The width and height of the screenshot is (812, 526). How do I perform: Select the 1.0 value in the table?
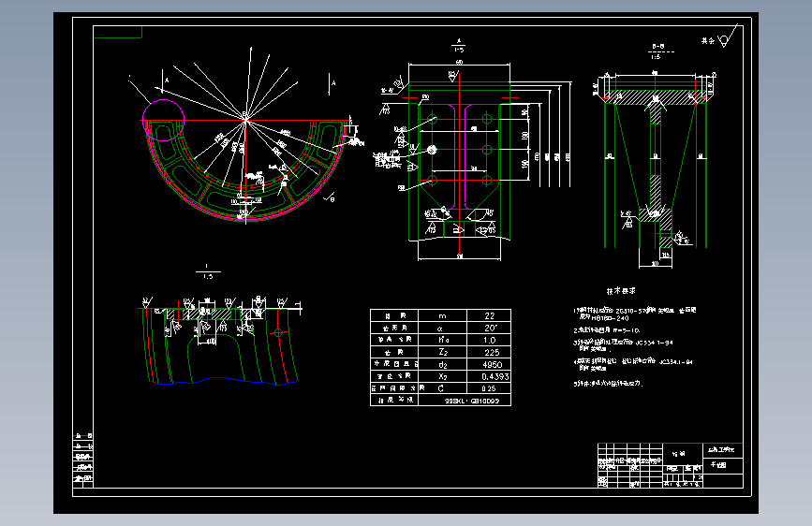coord(490,340)
